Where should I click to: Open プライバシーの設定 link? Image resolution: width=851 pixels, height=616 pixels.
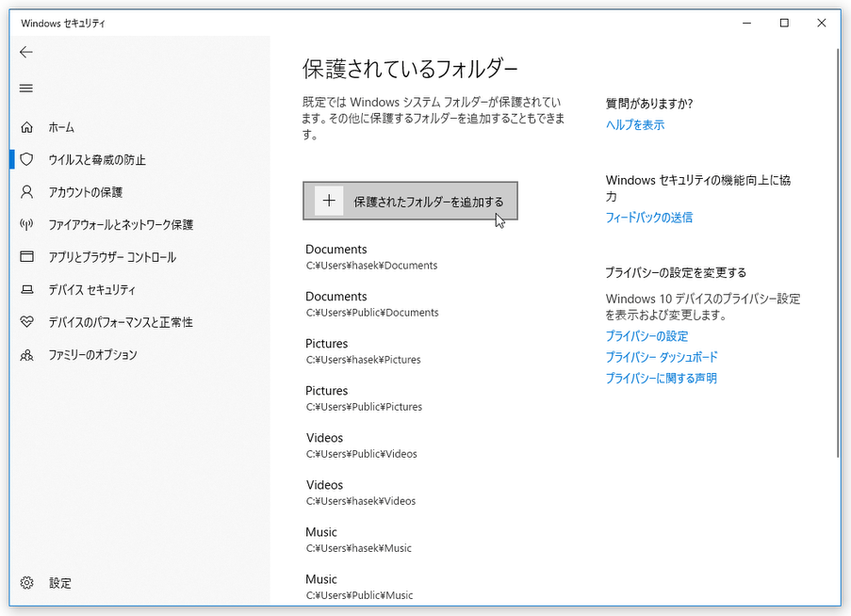click(646, 336)
